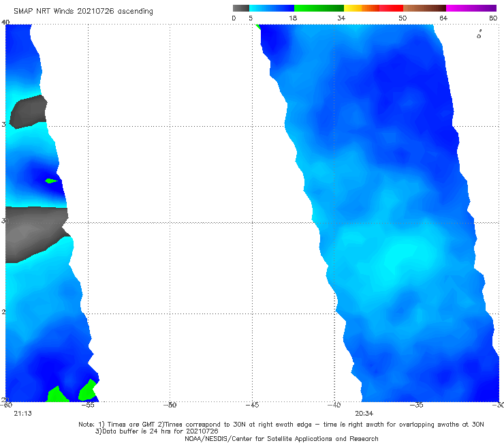Viewport: 504px width, 443px height.
Task: Click the red colorbar segment near 50
Action: (391, 8)
